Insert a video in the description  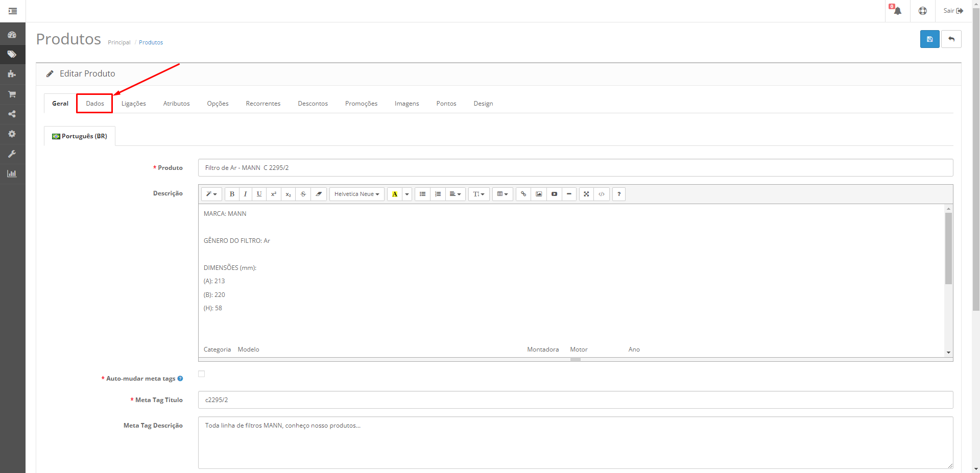(554, 194)
